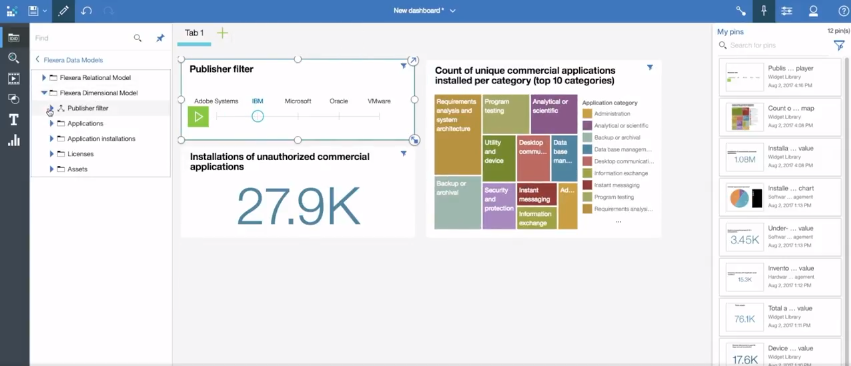851x366 pixels.
Task: Select VMware on the publisher slider
Action: click(379, 101)
